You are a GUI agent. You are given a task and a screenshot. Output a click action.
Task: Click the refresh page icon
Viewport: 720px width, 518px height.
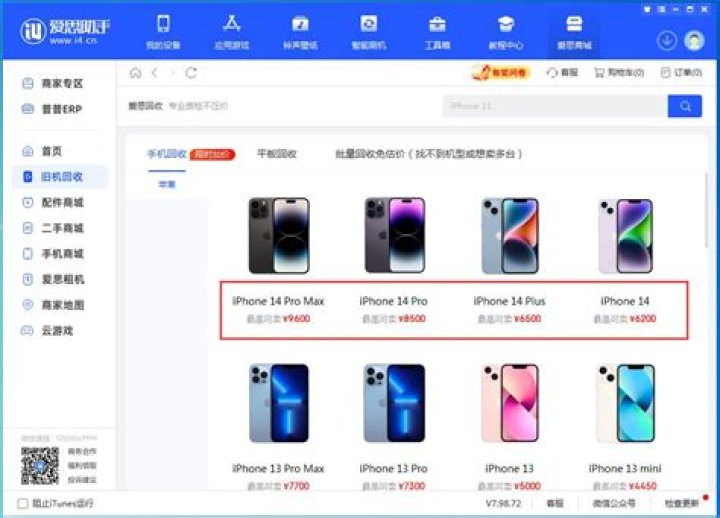191,73
